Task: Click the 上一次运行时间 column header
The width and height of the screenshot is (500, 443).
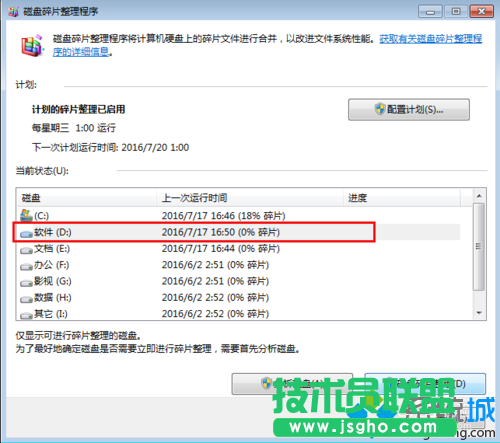Action: point(250,198)
